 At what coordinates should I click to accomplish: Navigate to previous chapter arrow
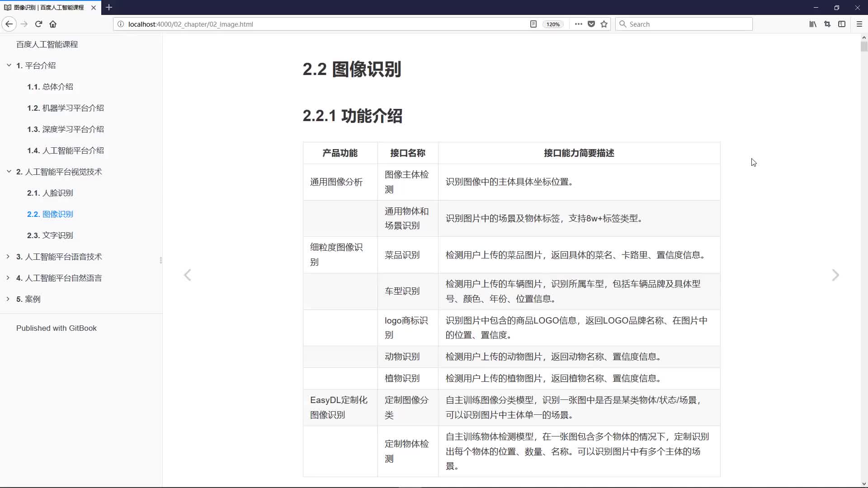pyautogui.click(x=188, y=275)
